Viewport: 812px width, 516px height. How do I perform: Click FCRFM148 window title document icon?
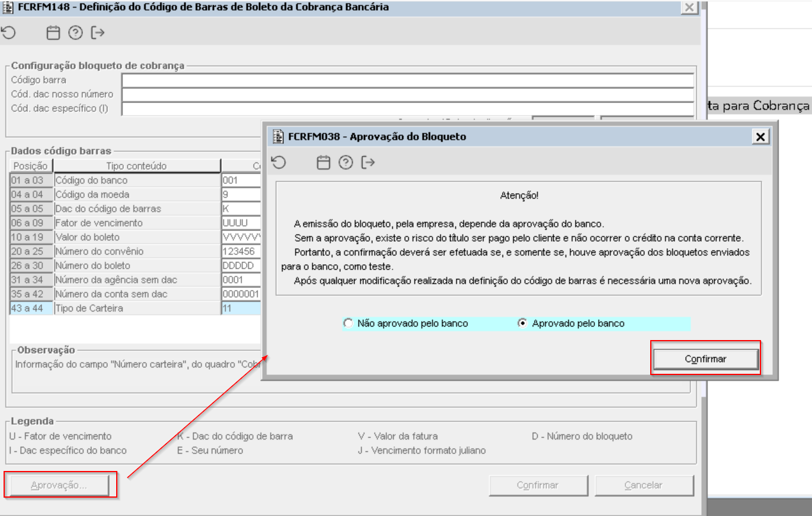click(8, 7)
